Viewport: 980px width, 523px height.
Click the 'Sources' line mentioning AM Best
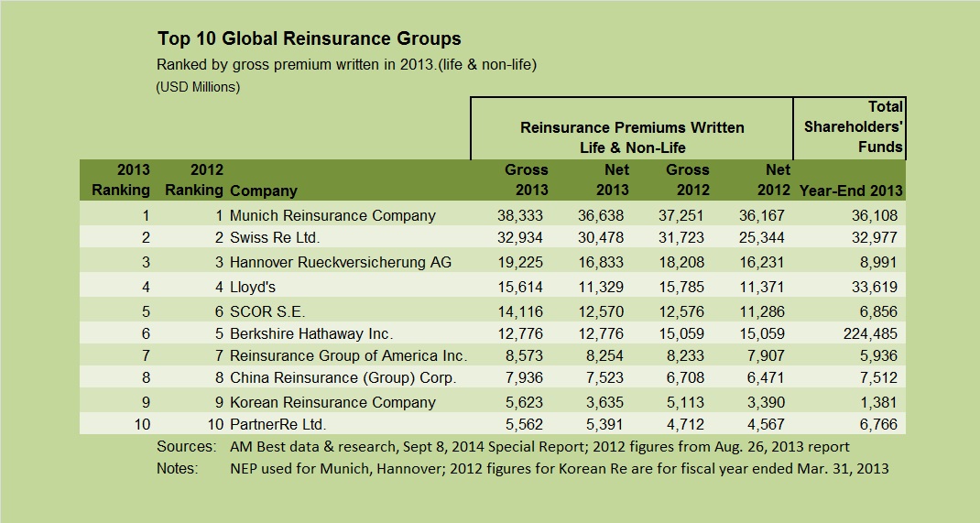503,447
